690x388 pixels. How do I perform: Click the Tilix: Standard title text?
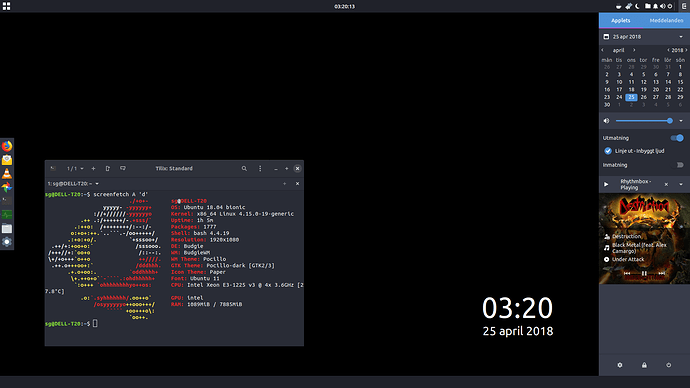[174, 168]
